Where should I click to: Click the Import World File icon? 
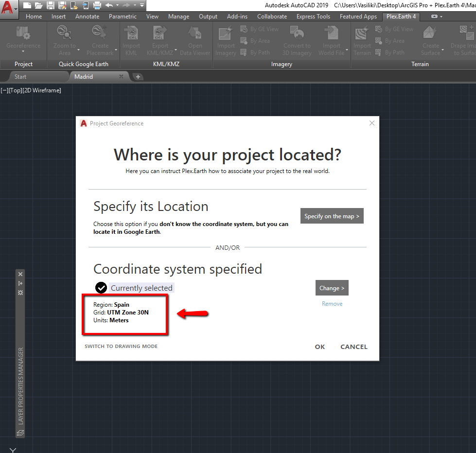331,33
